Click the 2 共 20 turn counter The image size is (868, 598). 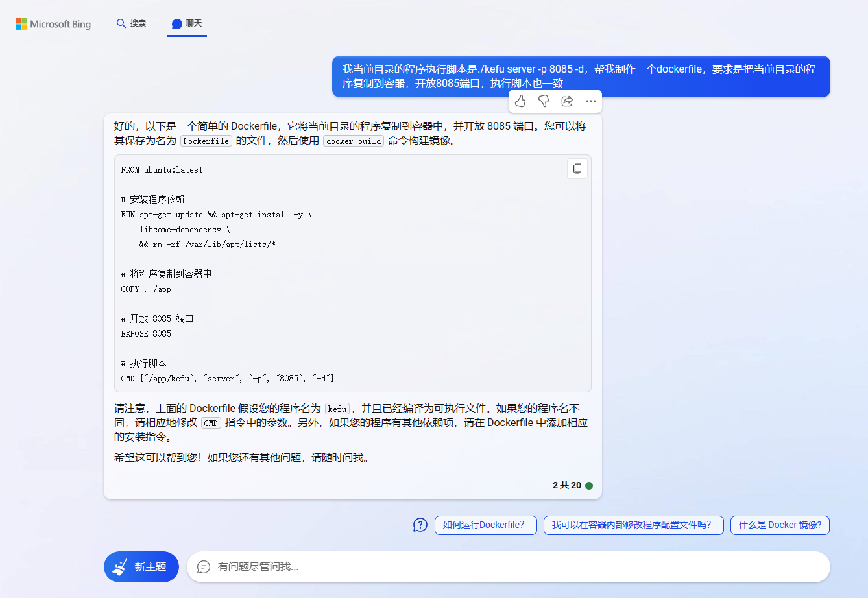pyautogui.click(x=567, y=486)
